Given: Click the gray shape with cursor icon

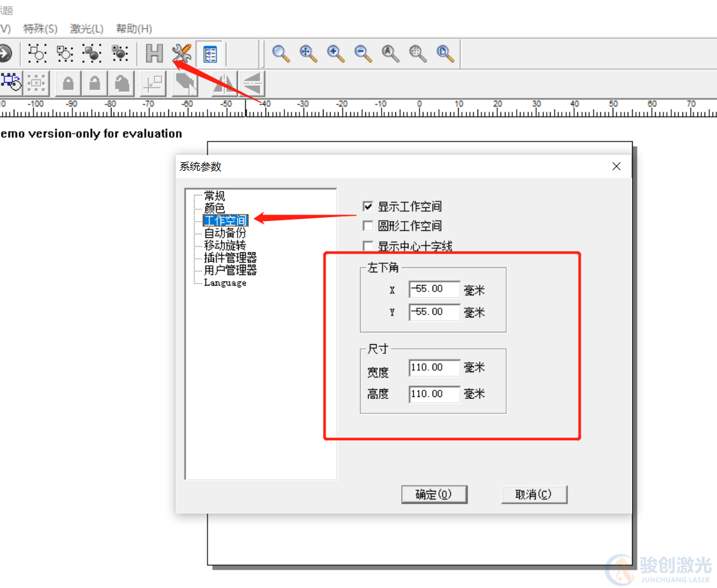Looking at the screenshot, I should point(185,83).
